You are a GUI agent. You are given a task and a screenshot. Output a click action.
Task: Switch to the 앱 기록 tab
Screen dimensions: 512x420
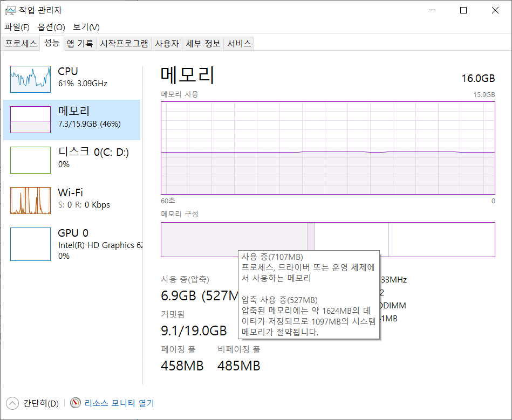(79, 44)
